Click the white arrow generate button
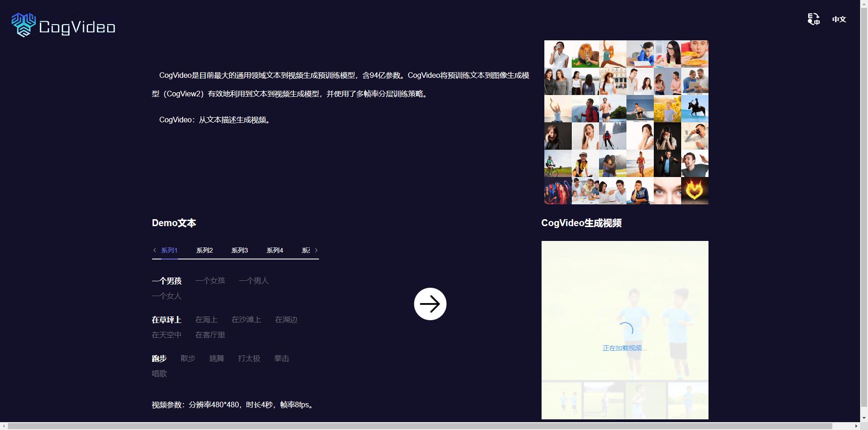 tap(430, 304)
